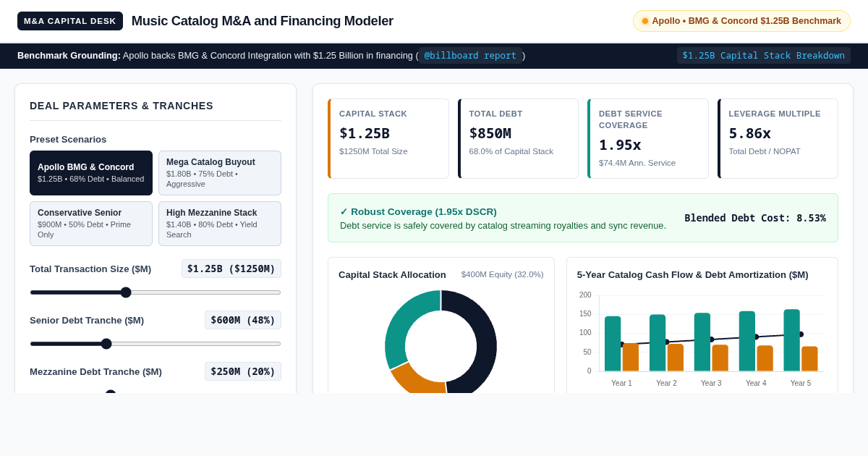This screenshot has height=456, width=868.
Task: Click the M&A CAPITAL DESK logo badge
Action: (x=70, y=21)
